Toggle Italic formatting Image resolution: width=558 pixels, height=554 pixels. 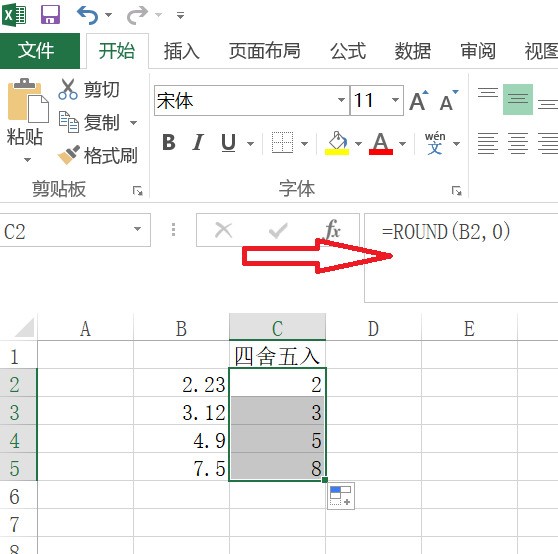198,142
